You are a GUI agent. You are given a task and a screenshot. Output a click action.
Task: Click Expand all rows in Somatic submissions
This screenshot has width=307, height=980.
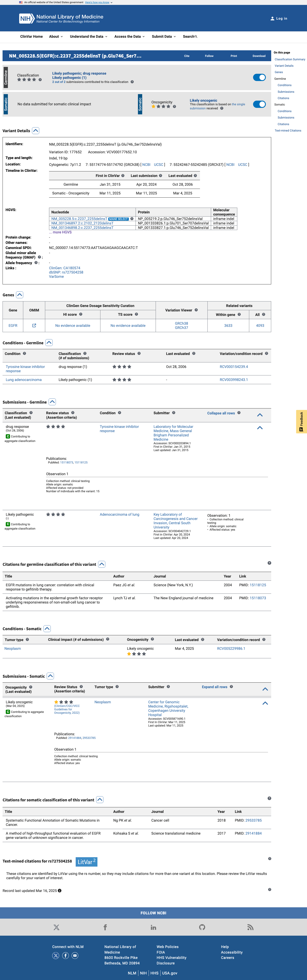pyautogui.click(x=214, y=687)
